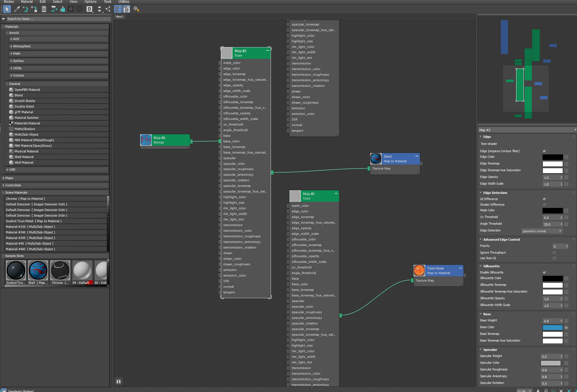This screenshot has width=577, height=392.
Task: Uncheck Edge requires Contour filter checkbox
Action: tap(544, 151)
